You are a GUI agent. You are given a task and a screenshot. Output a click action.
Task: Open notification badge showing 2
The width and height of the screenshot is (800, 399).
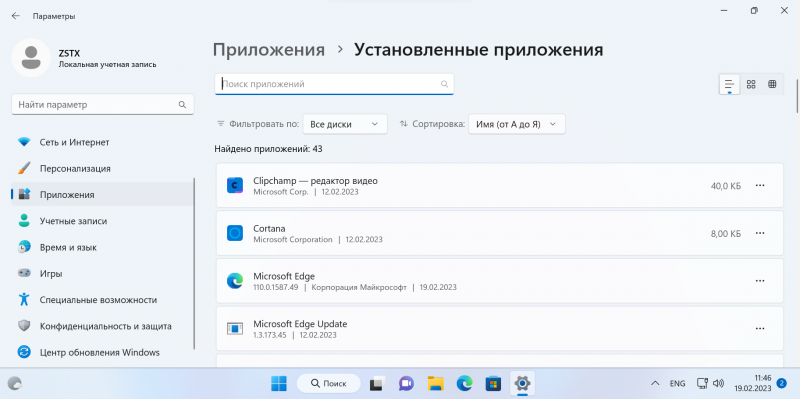tap(781, 383)
